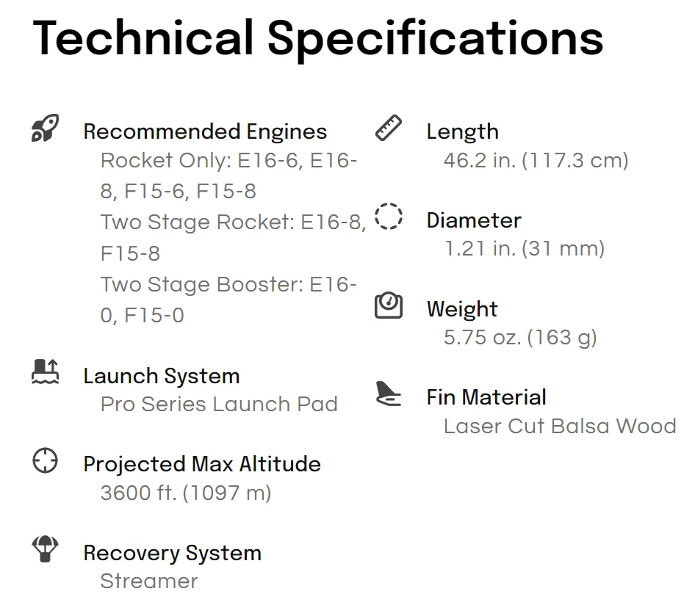
Task: Click the ruler icon next to Length
Action: pyautogui.click(x=389, y=128)
